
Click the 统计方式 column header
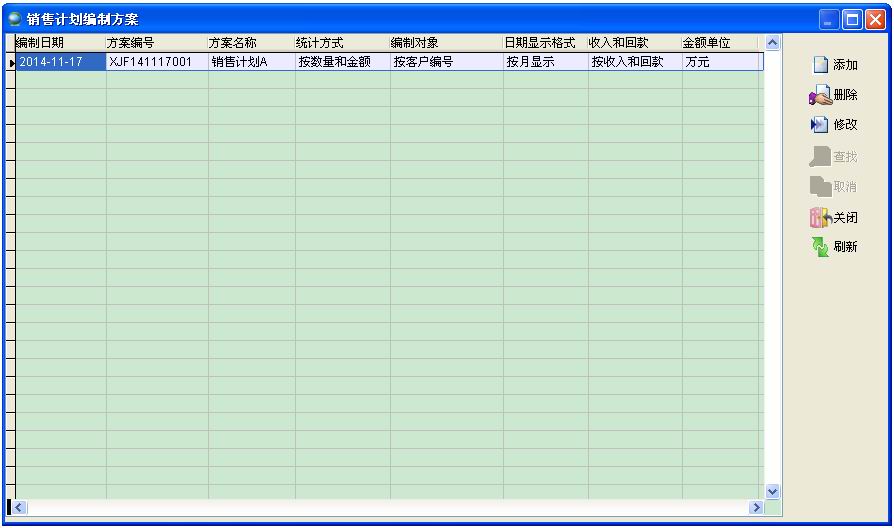341,43
